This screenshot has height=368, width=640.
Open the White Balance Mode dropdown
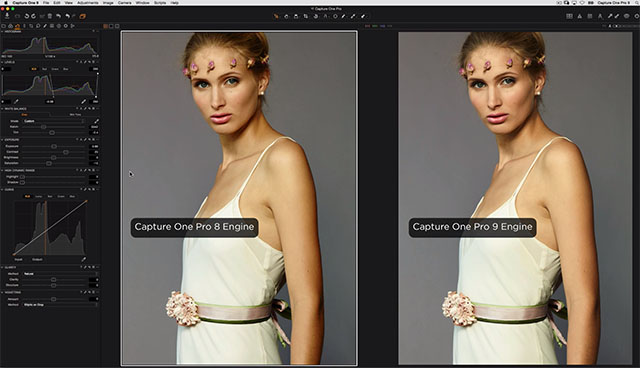53,121
